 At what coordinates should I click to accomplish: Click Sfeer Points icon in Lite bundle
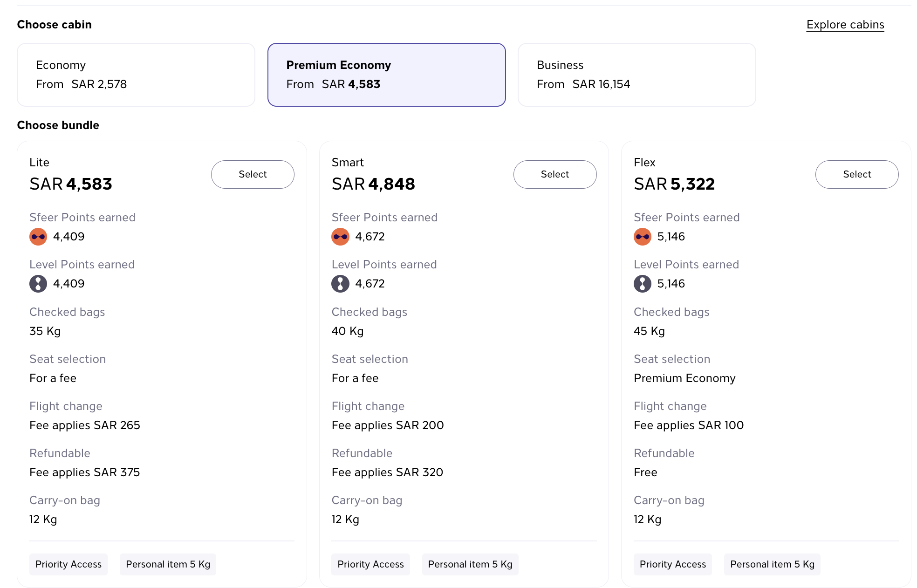point(38,237)
